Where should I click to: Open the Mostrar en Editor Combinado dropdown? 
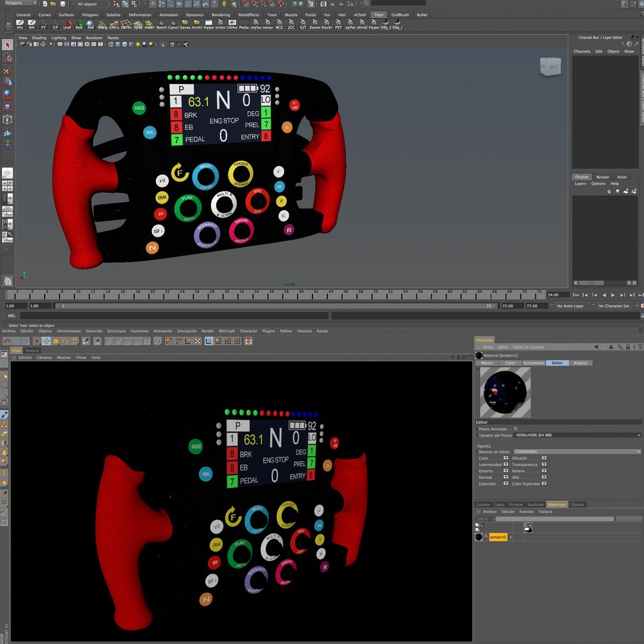[577, 451]
